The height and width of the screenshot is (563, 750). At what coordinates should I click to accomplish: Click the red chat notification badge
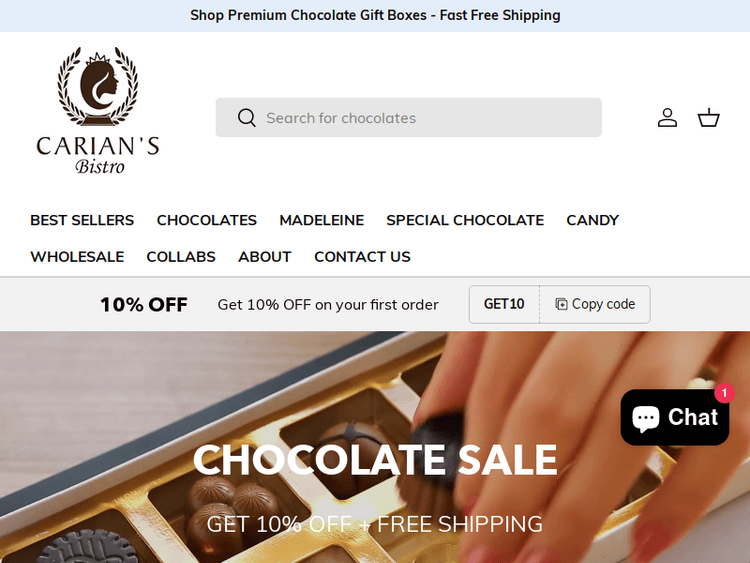[x=724, y=393]
